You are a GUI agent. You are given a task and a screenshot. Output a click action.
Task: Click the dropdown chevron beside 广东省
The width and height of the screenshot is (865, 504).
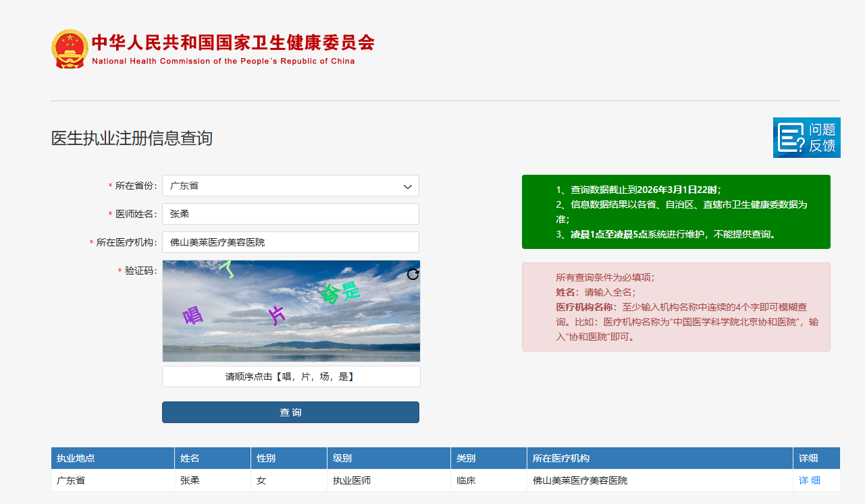[x=408, y=186]
